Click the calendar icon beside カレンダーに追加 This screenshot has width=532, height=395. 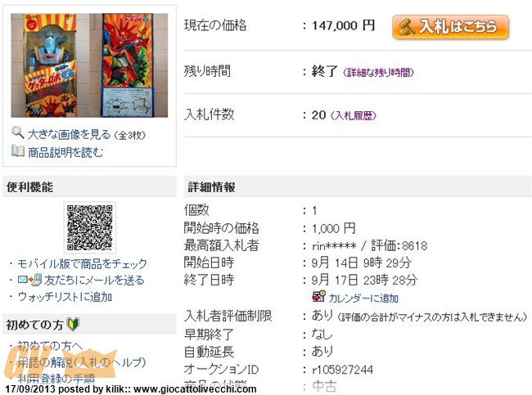tap(318, 296)
